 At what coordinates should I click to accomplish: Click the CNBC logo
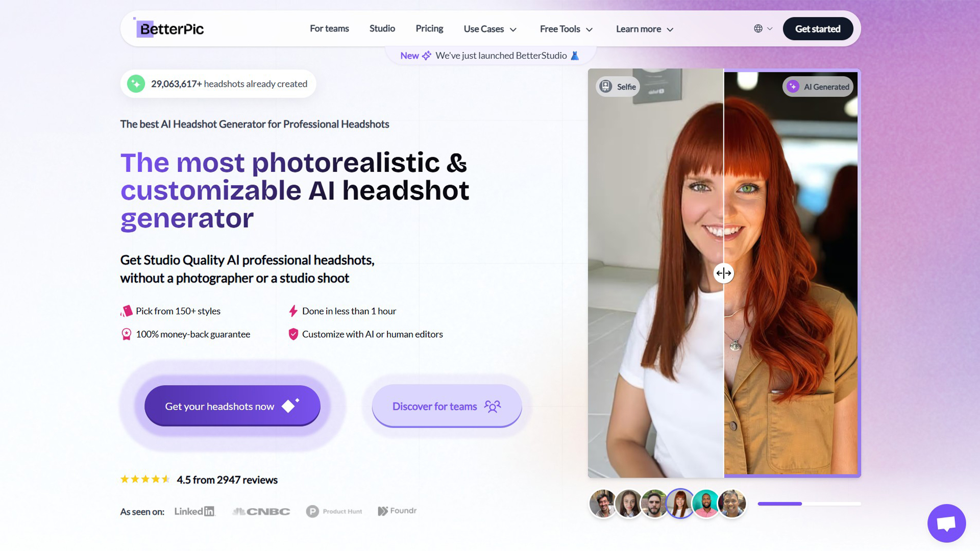point(261,511)
